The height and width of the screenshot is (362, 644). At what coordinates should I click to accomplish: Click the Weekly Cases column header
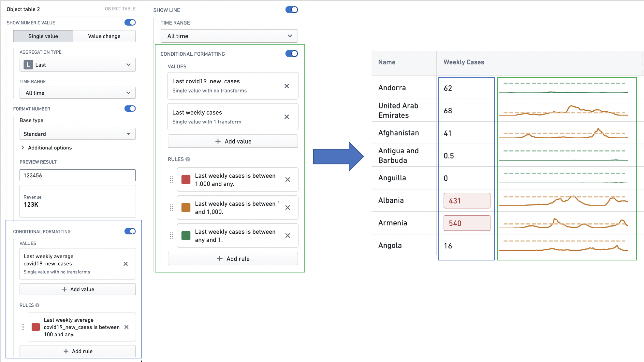pyautogui.click(x=464, y=62)
